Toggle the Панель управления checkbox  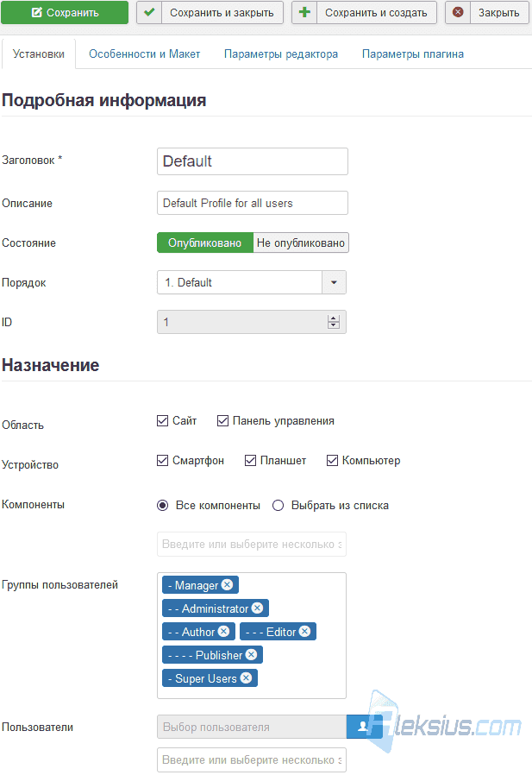222,420
